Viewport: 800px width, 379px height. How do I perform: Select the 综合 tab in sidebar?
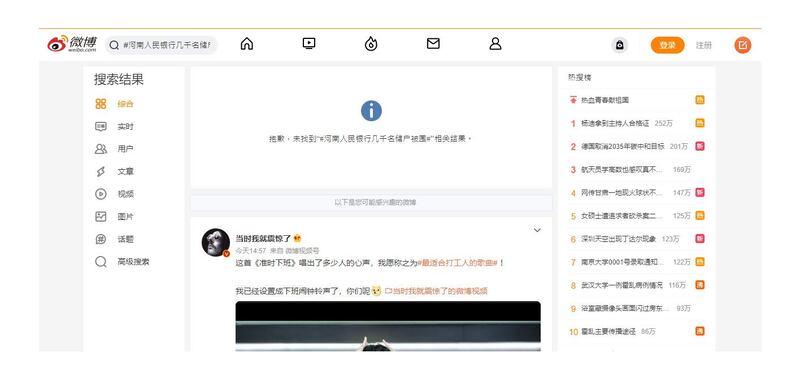coord(126,104)
